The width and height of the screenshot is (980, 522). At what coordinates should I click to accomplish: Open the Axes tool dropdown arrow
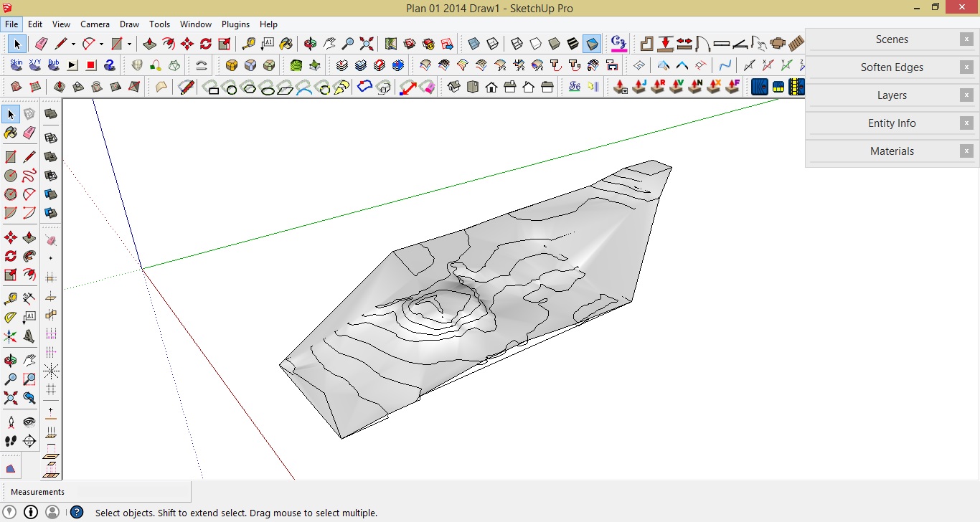pos(129,44)
